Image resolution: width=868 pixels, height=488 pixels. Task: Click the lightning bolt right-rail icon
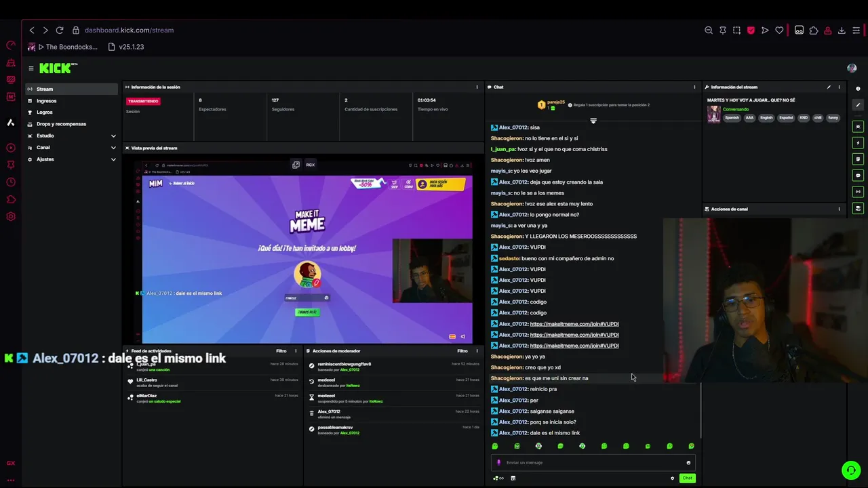858,143
